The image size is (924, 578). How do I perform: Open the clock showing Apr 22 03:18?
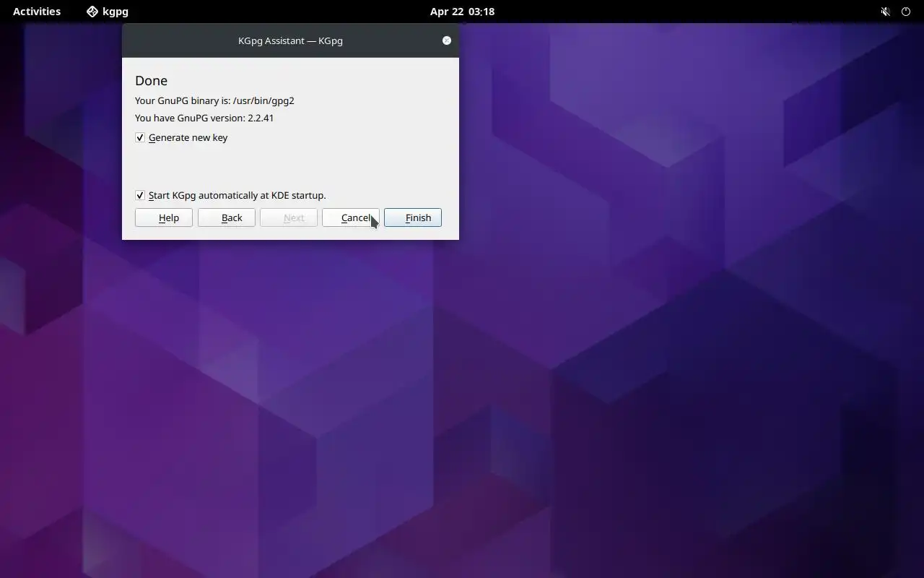(x=462, y=12)
